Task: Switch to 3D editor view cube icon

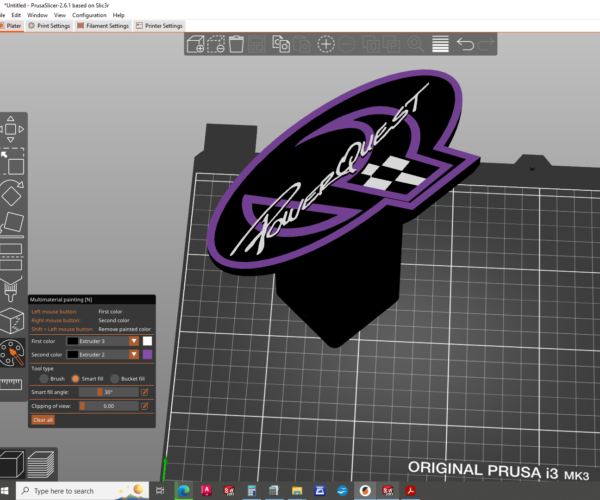Action: tap(11, 464)
